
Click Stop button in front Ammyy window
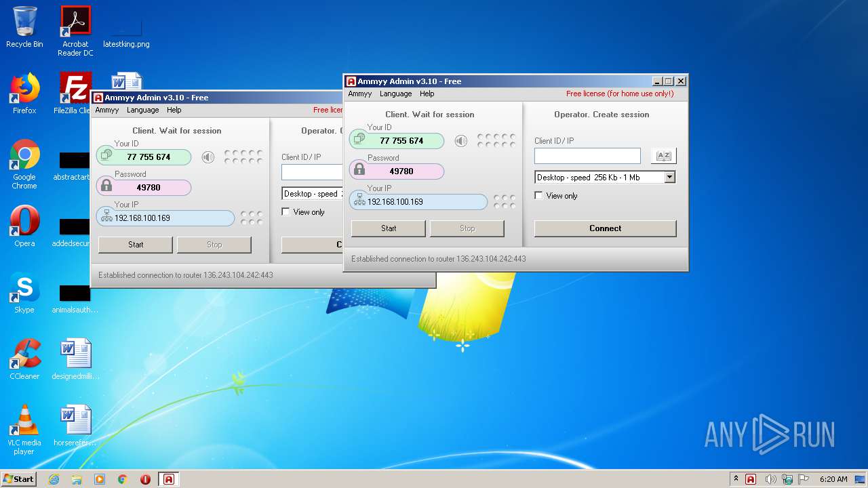tap(467, 228)
